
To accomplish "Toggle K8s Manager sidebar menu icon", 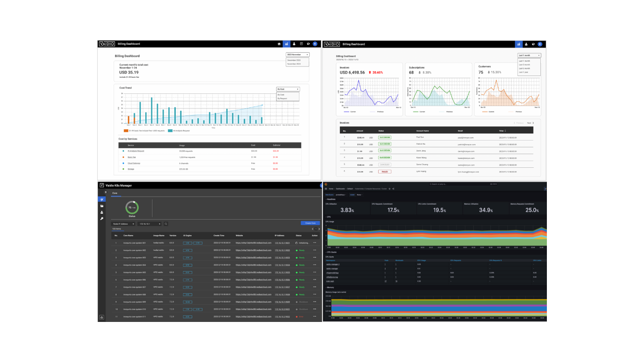I will tap(106, 192).
